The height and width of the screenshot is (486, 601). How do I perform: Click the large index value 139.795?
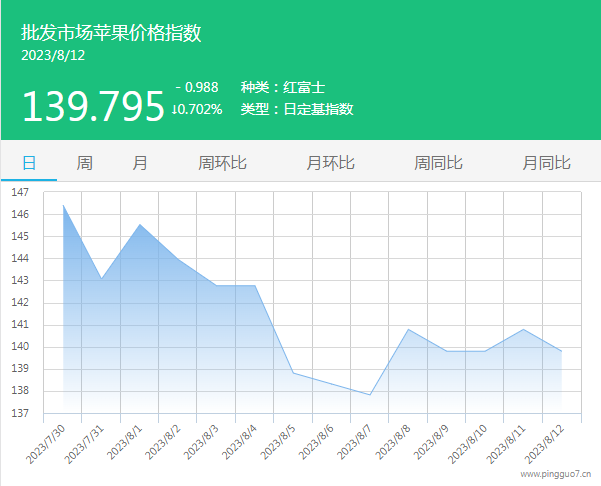pos(93,106)
